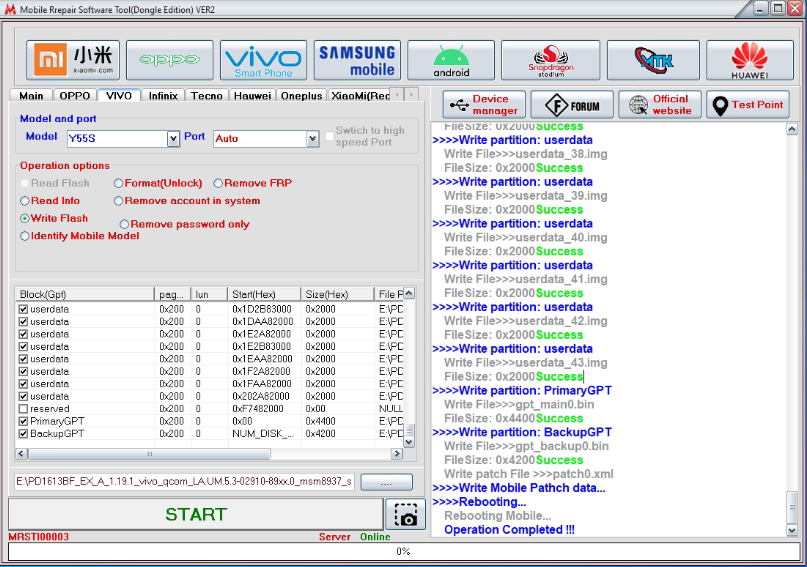Select the Format(Unlock) radio option
The image size is (807, 567).
point(158,183)
